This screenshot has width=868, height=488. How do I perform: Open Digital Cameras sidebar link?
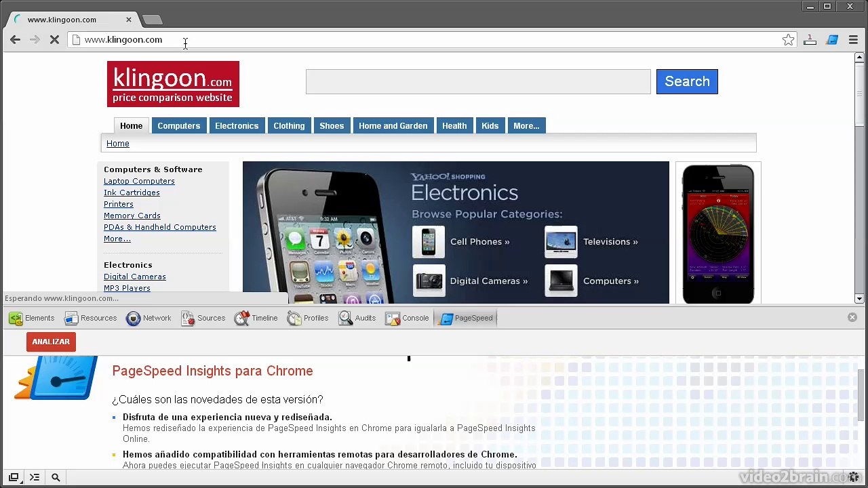135,277
